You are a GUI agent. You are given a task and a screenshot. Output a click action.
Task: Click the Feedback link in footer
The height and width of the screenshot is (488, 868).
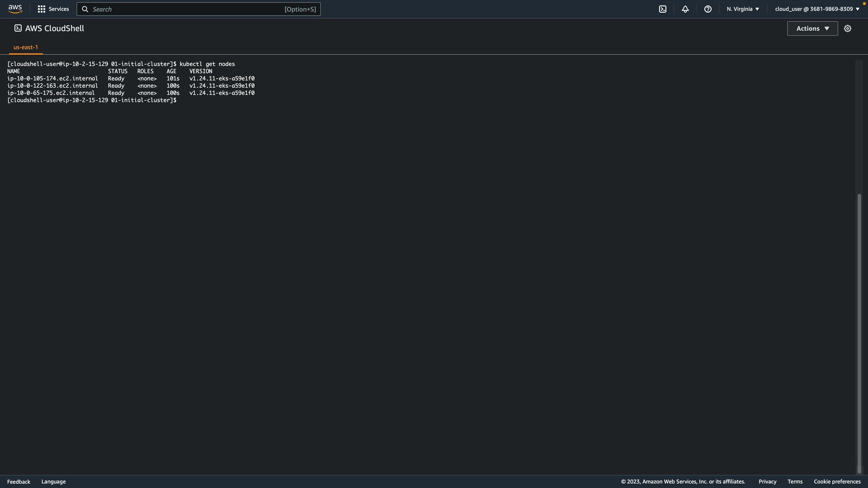pos(19,482)
